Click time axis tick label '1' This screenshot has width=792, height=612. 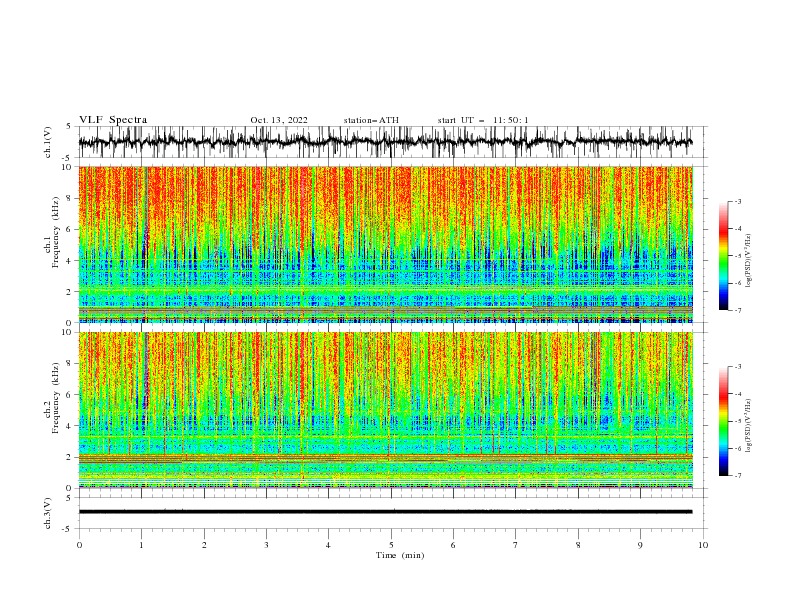[x=141, y=545]
